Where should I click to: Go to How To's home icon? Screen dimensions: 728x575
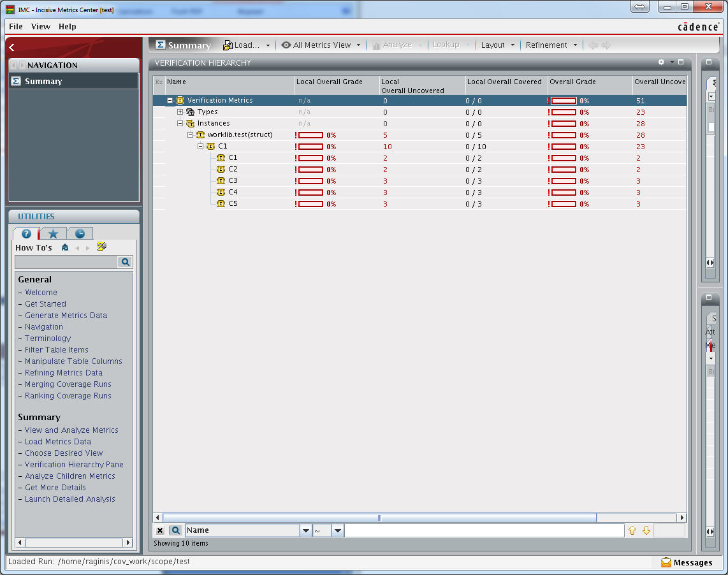click(x=65, y=247)
